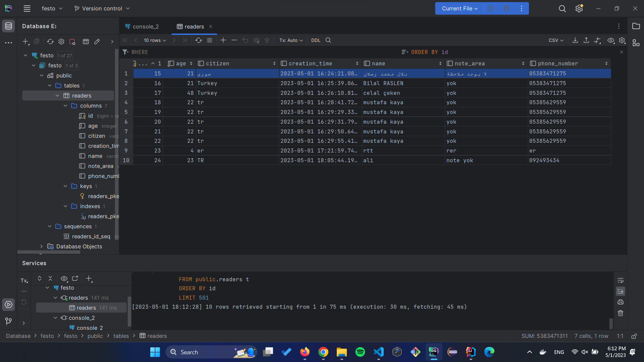The height and width of the screenshot is (362, 644).
Task: Toggle soft-wrap in the output panel
Action: [x=621, y=280]
